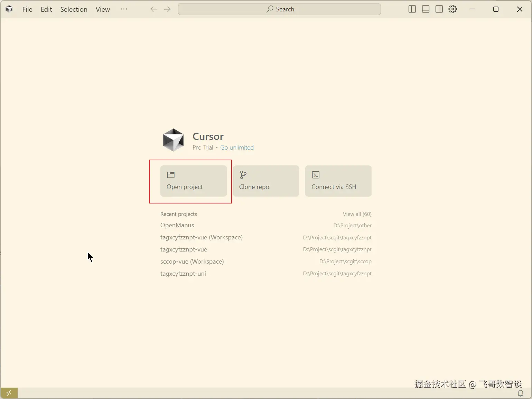
Task: Click the Pro Trial label
Action: (x=203, y=148)
